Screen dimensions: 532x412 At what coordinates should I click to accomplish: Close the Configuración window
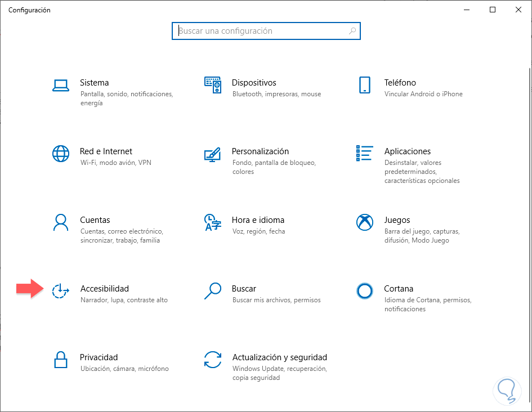tap(518, 10)
